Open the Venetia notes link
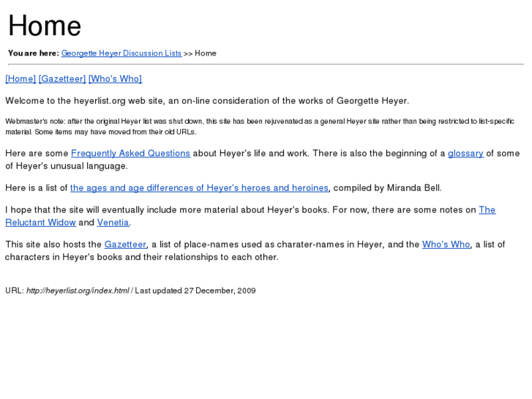This screenshot has width=532, height=399. point(113,223)
